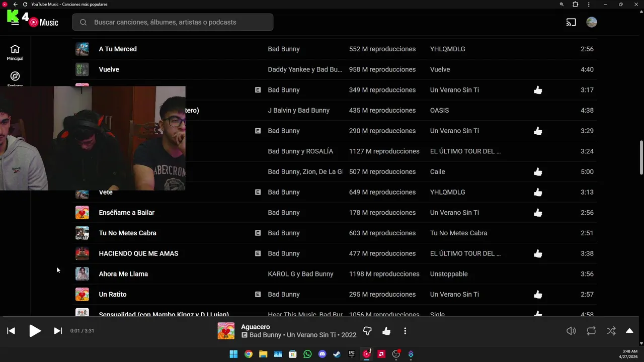Open AMD Software from taskbar
Viewport: 644px width, 362px height.
tap(381, 354)
